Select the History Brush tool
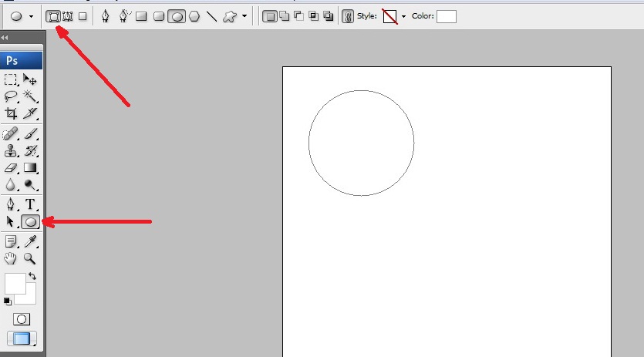The height and width of the screenshot is (357, 644). click(x=29, y=151)
